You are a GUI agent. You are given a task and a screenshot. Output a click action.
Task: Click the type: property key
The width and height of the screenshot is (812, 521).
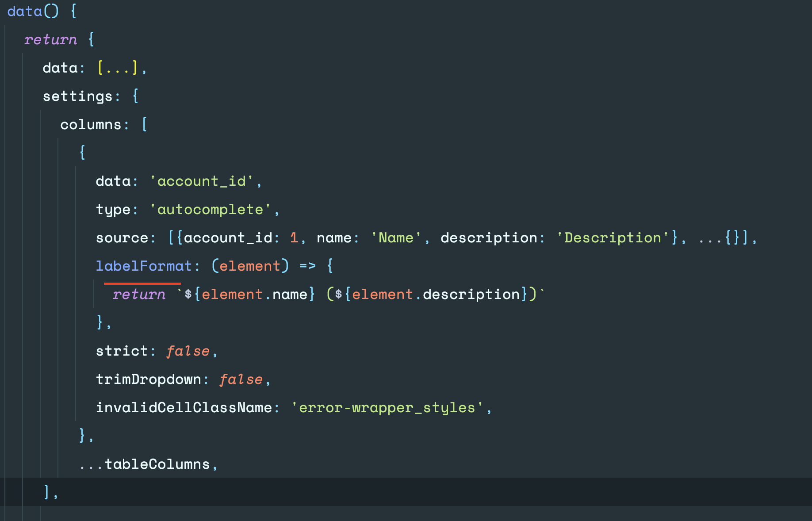[113, 209]
